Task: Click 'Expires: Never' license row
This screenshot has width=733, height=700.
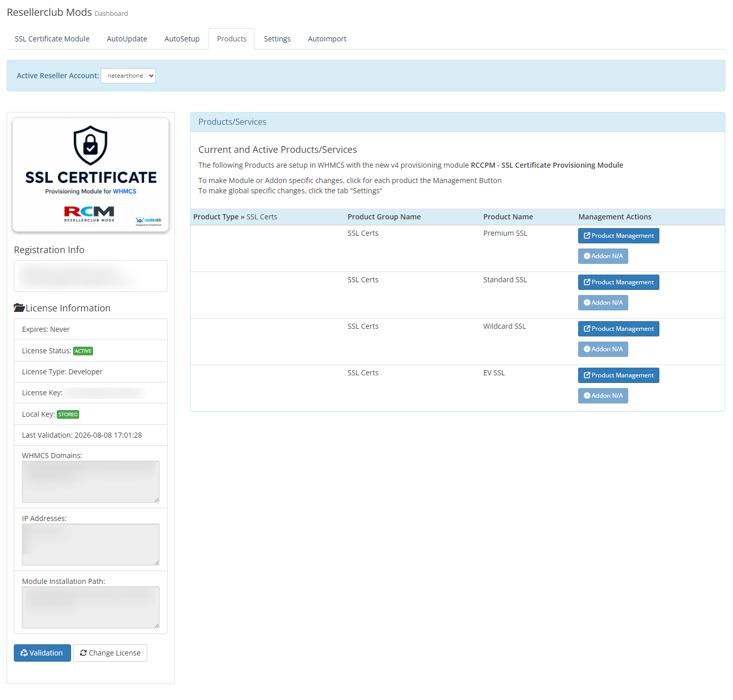Action: coord(90,329)
